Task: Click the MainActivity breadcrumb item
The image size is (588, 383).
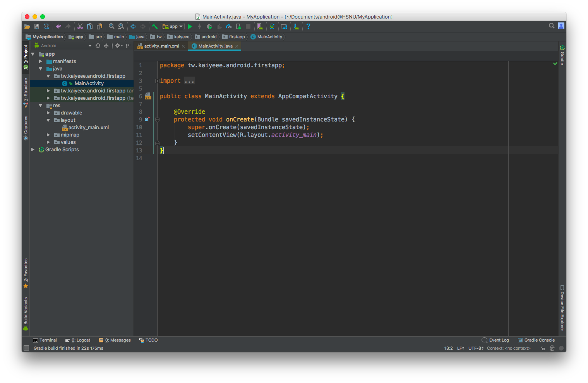Action: pos(266,37)
